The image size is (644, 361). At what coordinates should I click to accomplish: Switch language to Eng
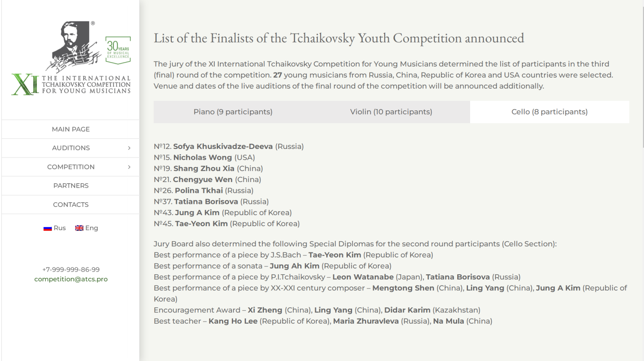pos(91,228)
